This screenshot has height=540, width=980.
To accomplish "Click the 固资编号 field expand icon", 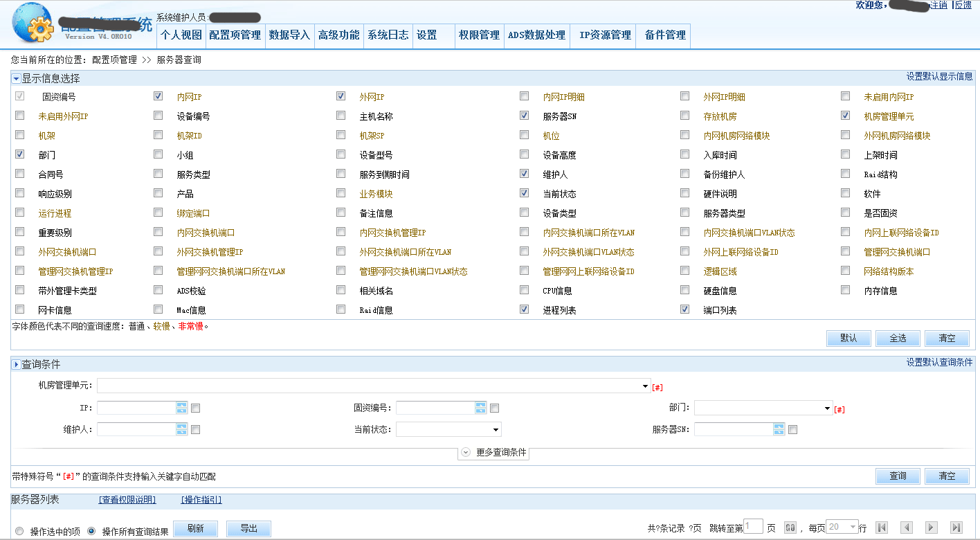I will tap(481, 408).
